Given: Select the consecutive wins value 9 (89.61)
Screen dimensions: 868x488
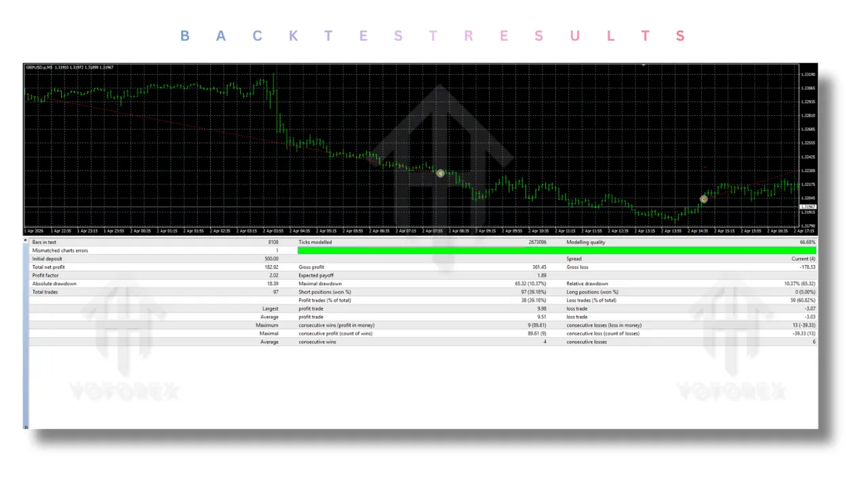Looking at the screenshot, I should coord(537,325).
